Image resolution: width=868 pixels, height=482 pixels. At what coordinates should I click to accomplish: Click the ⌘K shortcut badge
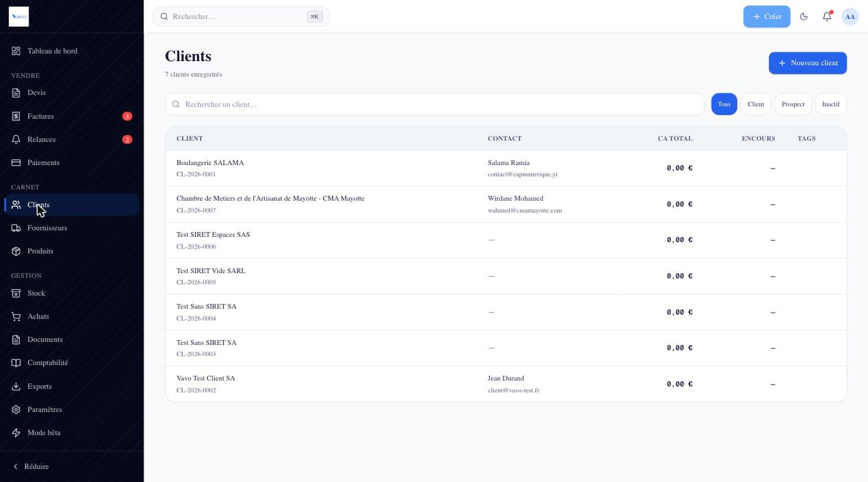pyautogui.click(x=315, y=17)
